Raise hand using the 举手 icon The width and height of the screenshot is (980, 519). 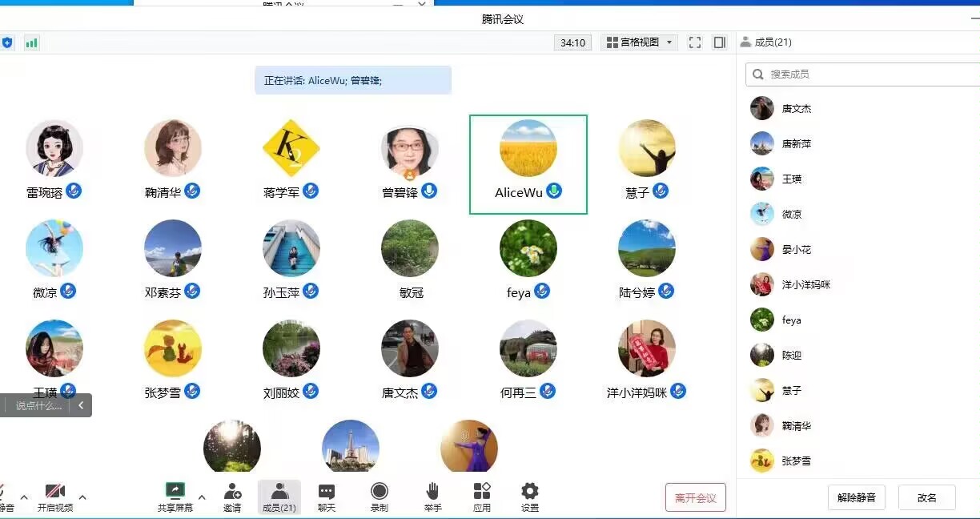(432, 491)
